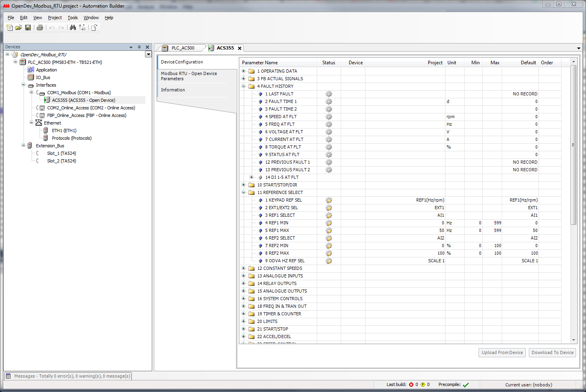This screenshot has width=586, height=392.
Task: Click status gear icon of 8 TORQUE AT FLT
Action: pos(329,147)
